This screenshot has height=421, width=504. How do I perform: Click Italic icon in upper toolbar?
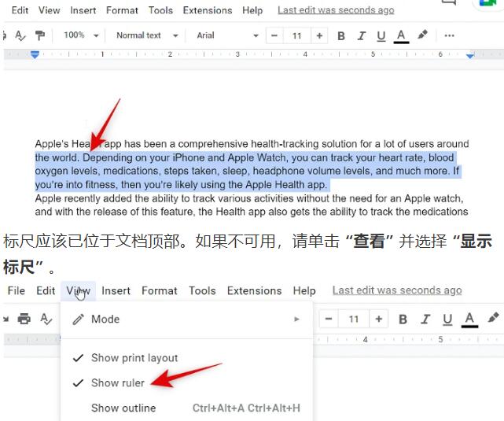click(x=361, y=35)
